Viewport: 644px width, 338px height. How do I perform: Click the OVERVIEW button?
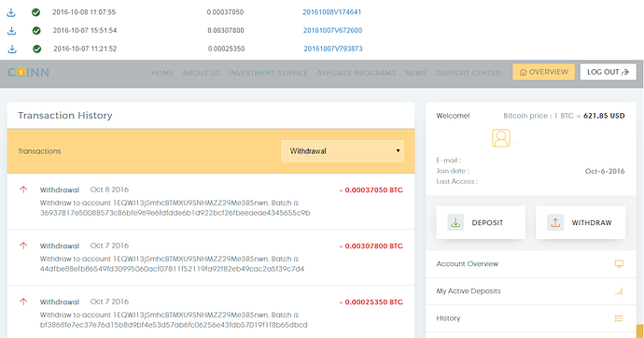(543, 72)
